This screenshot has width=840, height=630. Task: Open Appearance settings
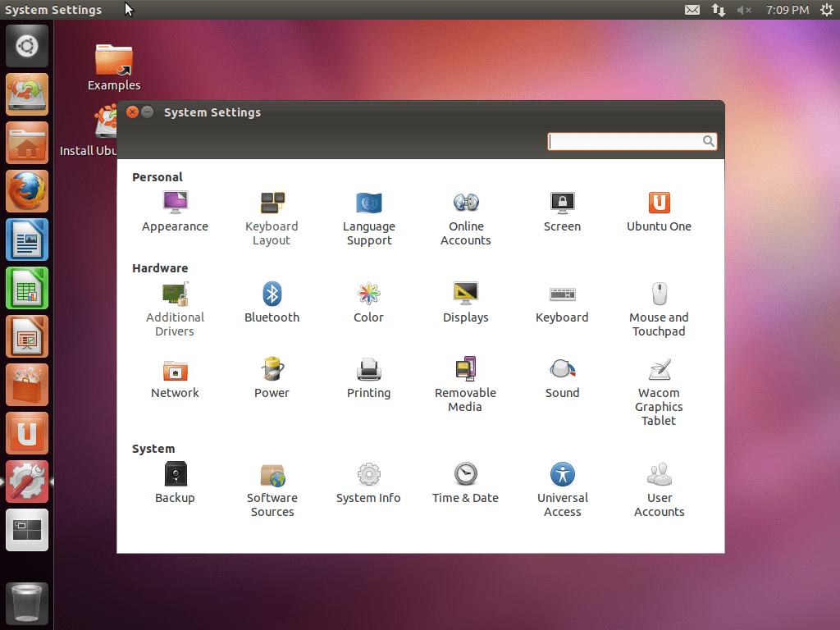tap(176, 212)
